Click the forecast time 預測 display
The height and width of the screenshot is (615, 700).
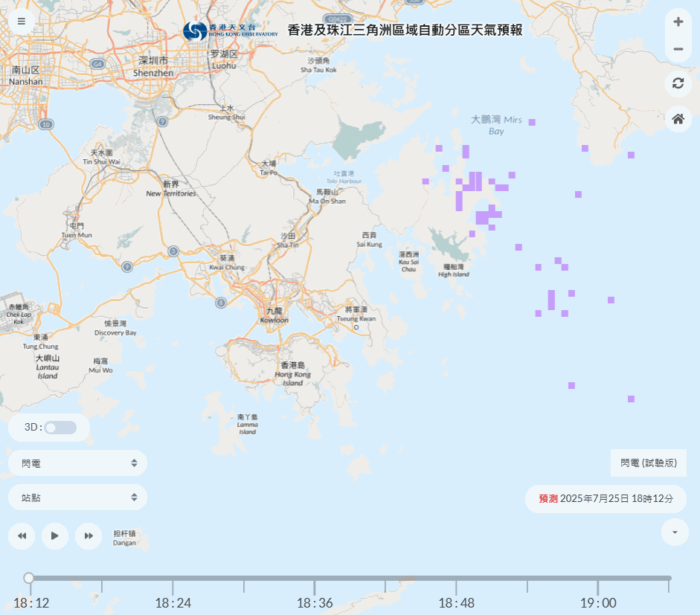pos(606,499)
